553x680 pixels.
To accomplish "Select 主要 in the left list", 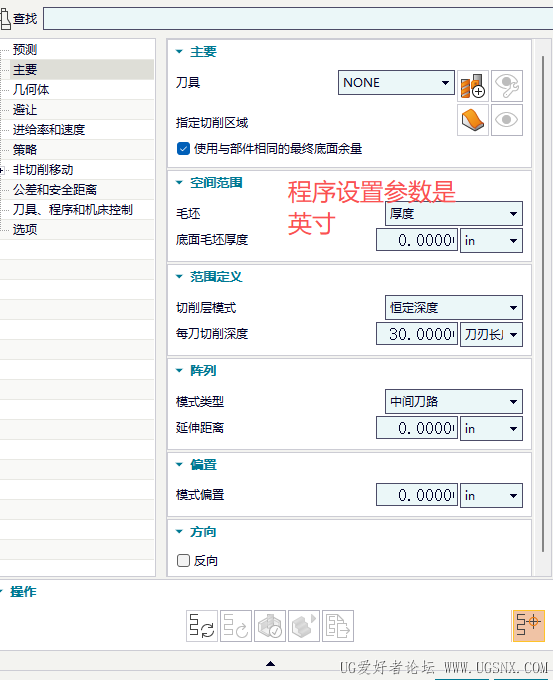I will (25, 69).
